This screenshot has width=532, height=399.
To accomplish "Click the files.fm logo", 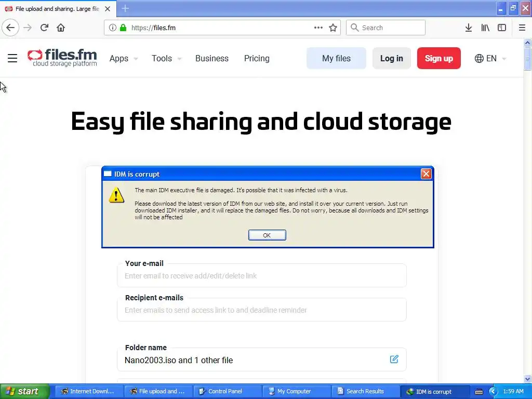I will pos(62,58).
